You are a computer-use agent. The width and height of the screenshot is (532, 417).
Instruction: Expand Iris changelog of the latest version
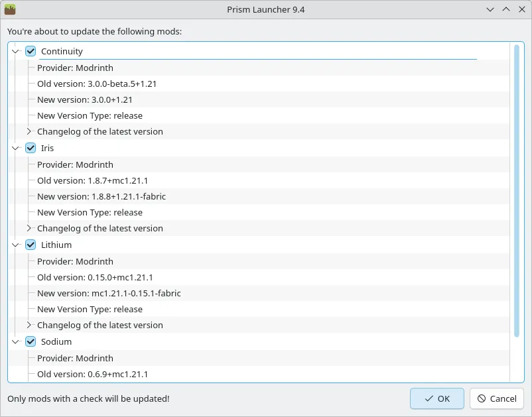(29, 228)
